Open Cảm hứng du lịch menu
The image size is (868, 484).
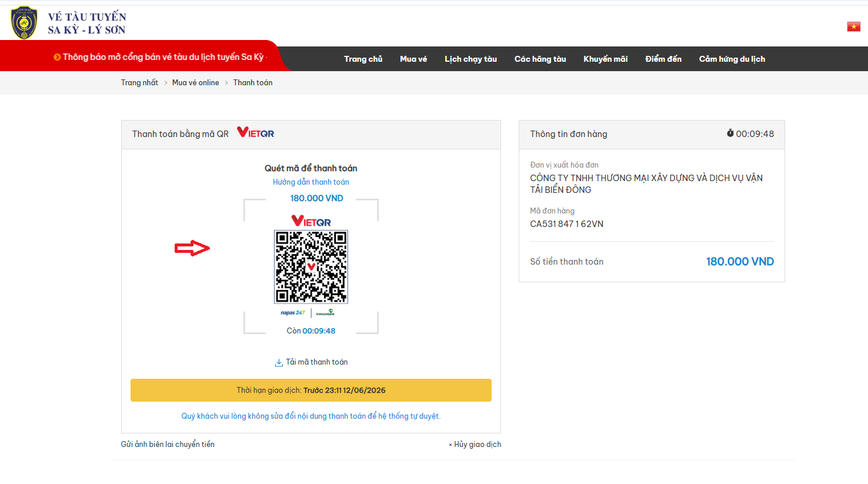click(732, 59)
